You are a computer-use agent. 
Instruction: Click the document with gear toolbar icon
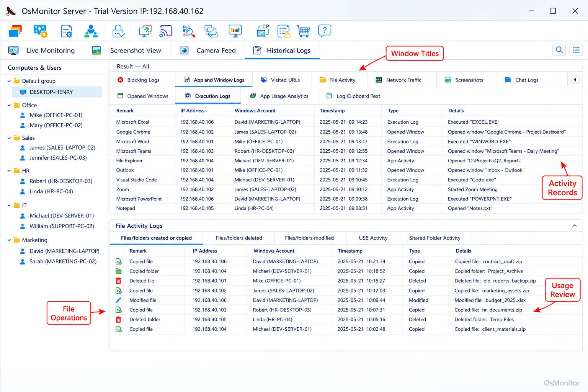click(x=66, y=31)
